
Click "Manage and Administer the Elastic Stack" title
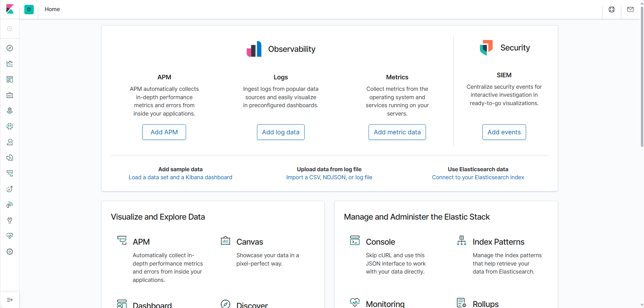click(x=417, y=217)
